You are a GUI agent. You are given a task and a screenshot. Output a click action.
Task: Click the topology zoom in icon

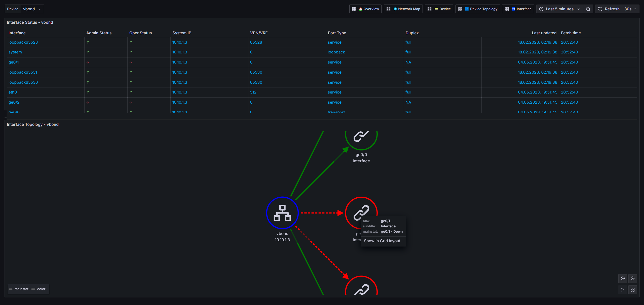point(623,279)
